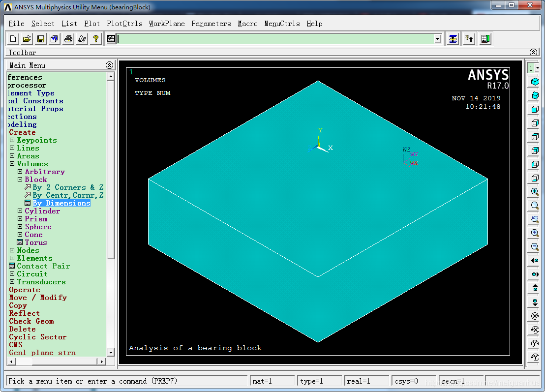Screen dimensions: 545x392
Task: Open the Parameters menu
Action: [x=211, y=24]
